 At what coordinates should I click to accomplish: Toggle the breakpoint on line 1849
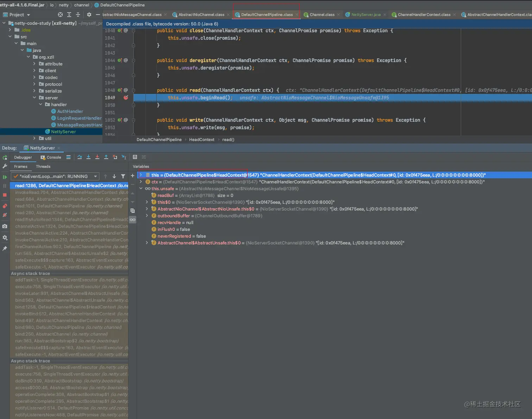pos(126,98)
